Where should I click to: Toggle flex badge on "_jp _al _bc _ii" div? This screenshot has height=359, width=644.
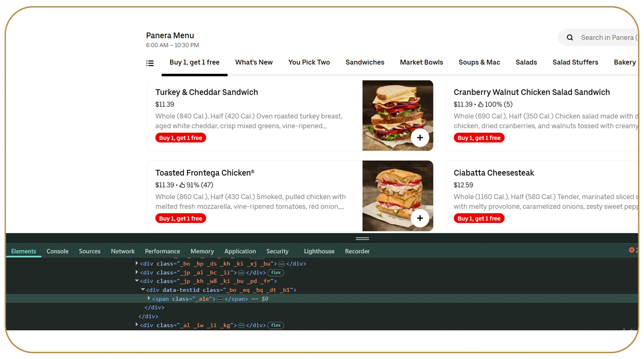point(276,272)
